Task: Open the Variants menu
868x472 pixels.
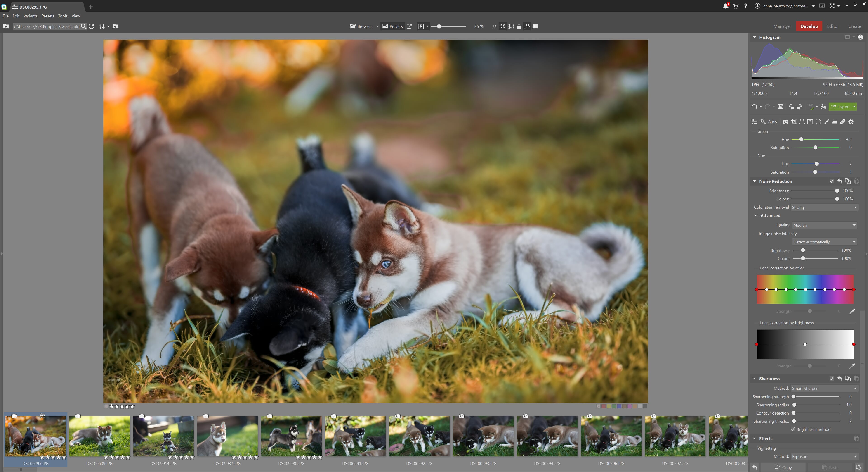Action: click(30, 16)
